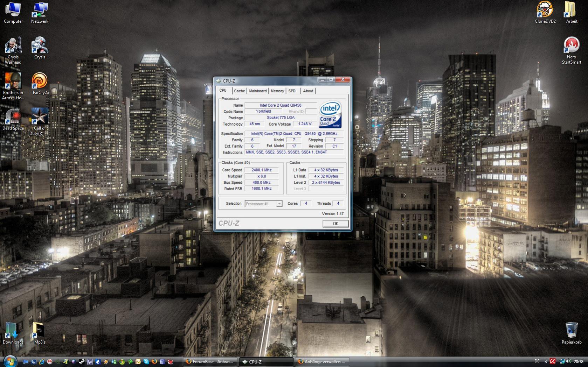Click the Rated FSB 1600.1 MHz value
The width and height of the screenshot is (588, 367).
tap(262, 189)
